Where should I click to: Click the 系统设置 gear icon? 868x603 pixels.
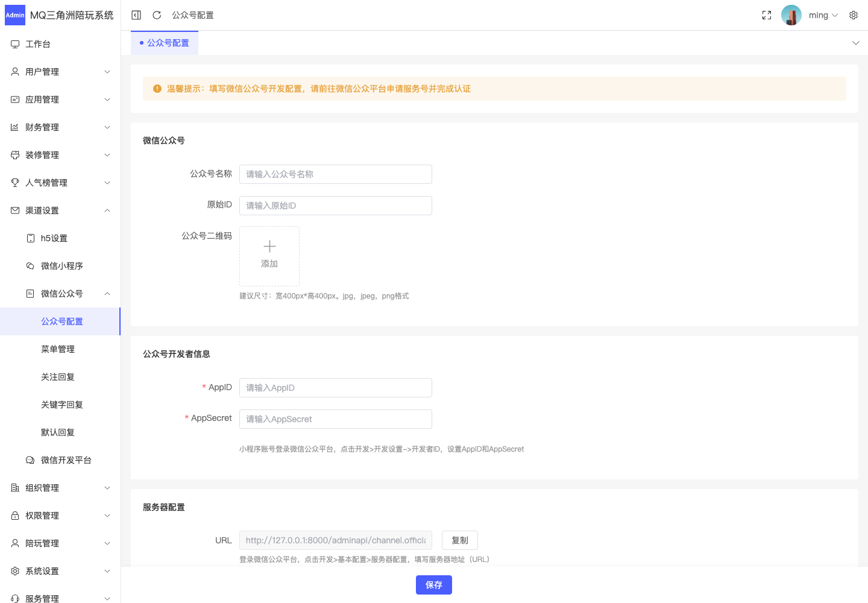(15, 571)
